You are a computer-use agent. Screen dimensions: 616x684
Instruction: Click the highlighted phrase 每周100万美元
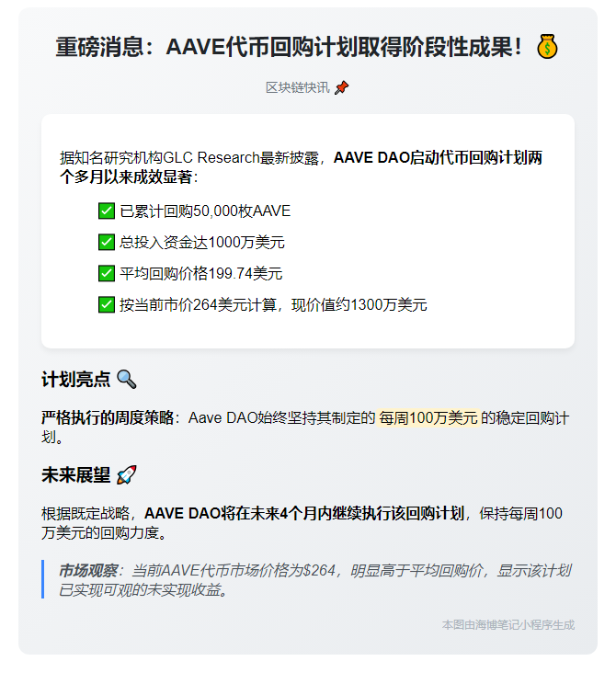(x=428, y=418)
